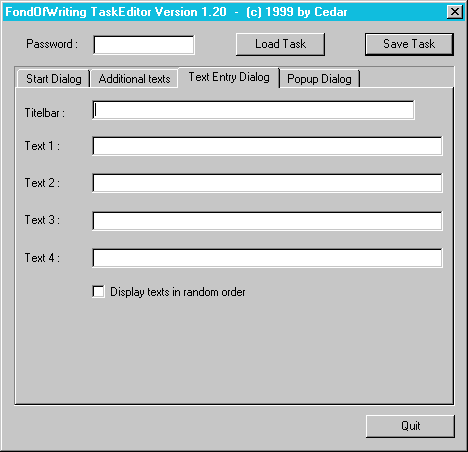The height and width of the screenshot is (452, 468).
Task: Select the Text 2 input box
Action: coord(267,183)
